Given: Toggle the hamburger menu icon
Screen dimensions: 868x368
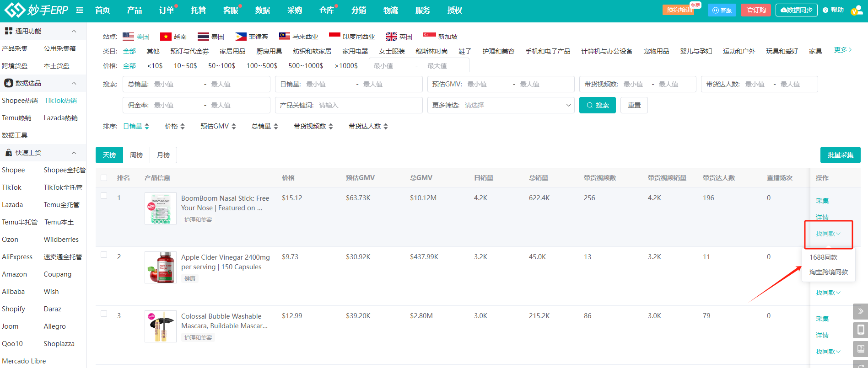Looking at the screenshot, I should click(80, 10).
